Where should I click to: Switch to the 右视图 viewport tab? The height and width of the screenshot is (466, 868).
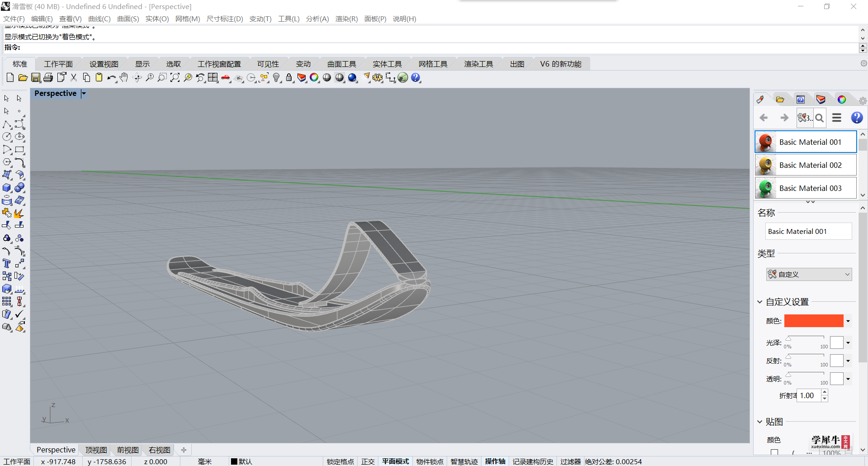click(x=160, y=450)
